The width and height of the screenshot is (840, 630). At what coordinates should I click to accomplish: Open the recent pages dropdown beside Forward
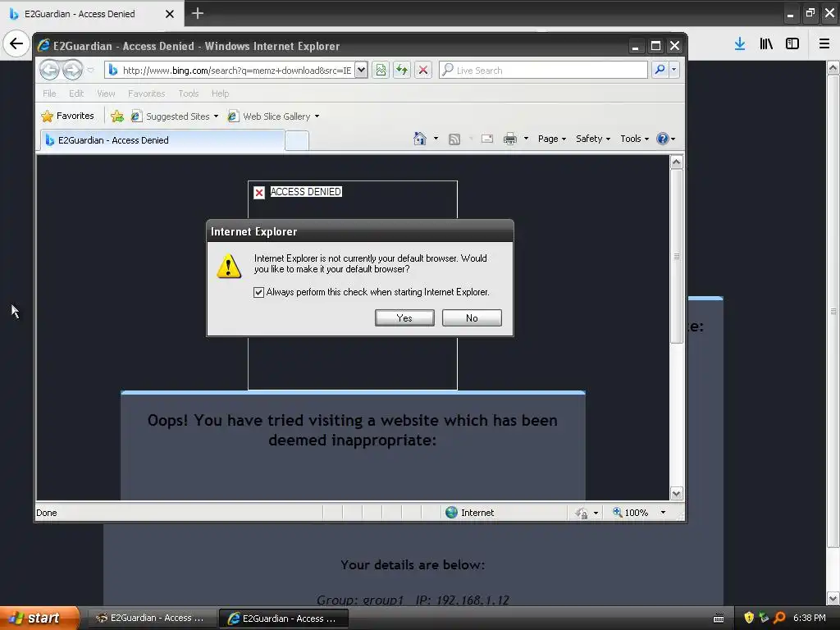(90, 71)
